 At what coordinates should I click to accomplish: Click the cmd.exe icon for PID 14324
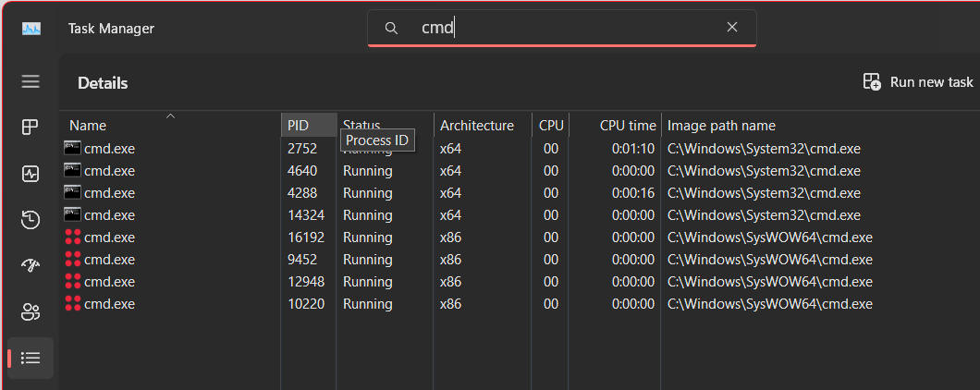pyautogui.click(x=72, y=215)
